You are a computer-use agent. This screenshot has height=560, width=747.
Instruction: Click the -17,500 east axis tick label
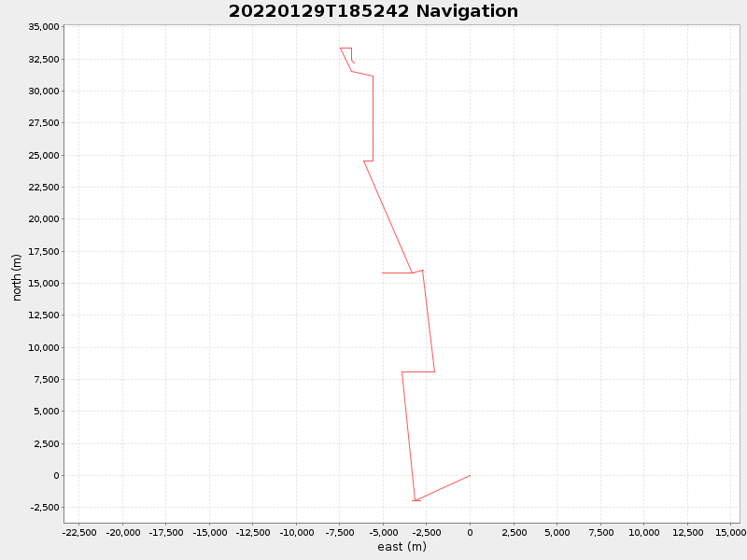click(166, 532)
